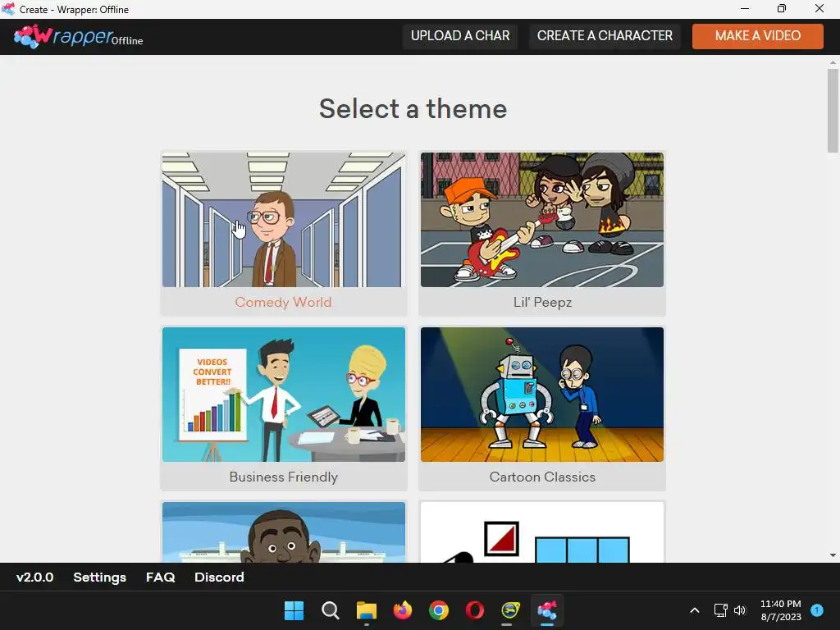Select the Comedy World theme thumbnail
This screenshot has height=630, width=840.
point(283,220)
